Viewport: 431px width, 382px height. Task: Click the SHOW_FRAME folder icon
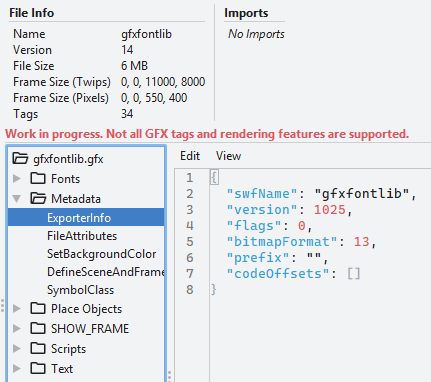(x=38, y=329)
